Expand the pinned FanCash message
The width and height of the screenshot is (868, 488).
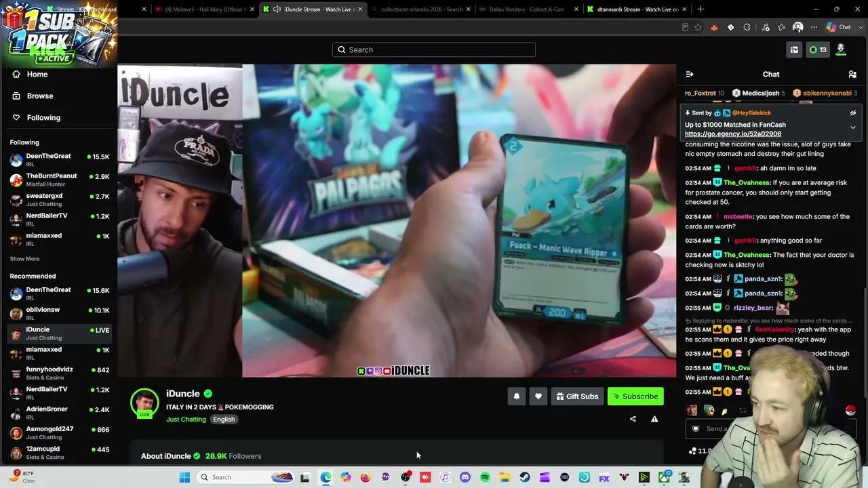[x=853, y=127]
